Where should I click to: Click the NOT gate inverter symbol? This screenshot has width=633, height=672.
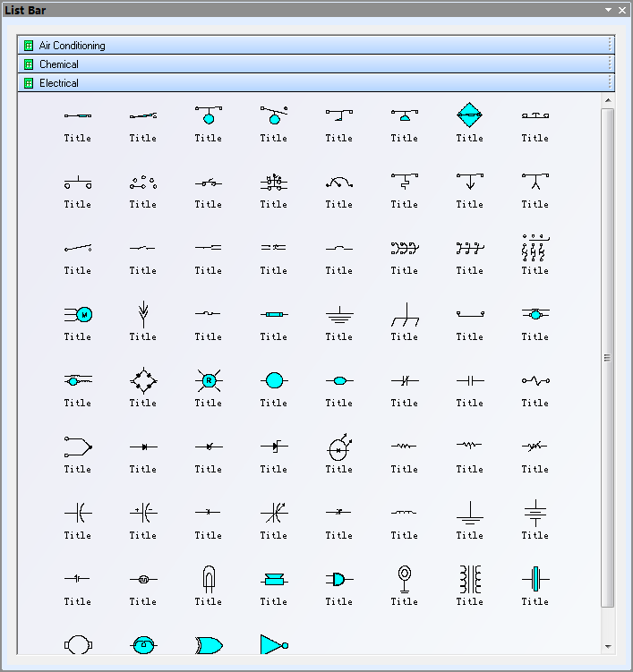point(273,644)
